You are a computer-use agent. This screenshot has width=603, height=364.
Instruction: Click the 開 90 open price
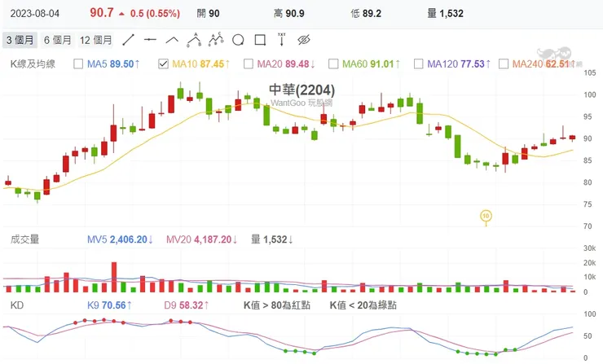(208, 14)
